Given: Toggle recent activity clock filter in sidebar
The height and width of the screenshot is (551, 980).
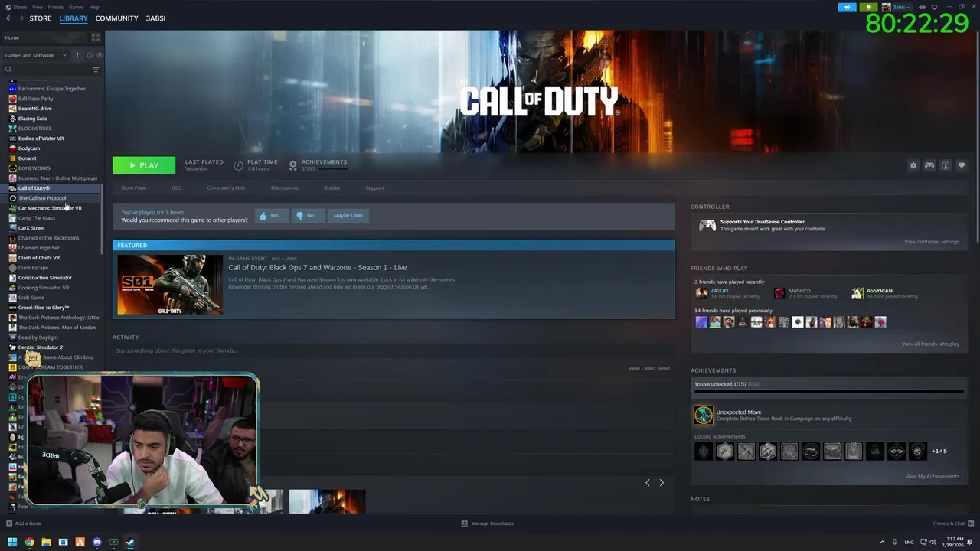Looking at the screenshot, I should [x=90, y=55].
